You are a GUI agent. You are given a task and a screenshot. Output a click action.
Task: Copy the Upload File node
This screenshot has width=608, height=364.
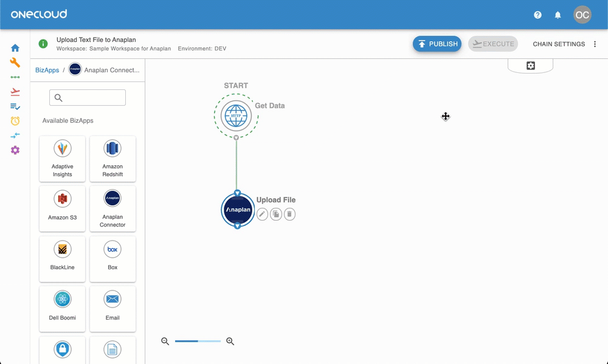coord(275,214)
